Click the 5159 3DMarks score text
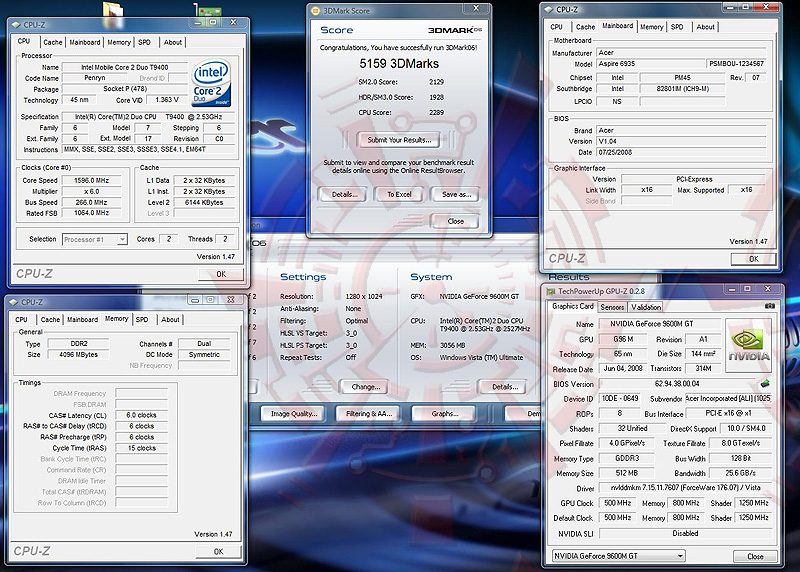The height and width of the screenshot is (572, 800). click(399, 64)
